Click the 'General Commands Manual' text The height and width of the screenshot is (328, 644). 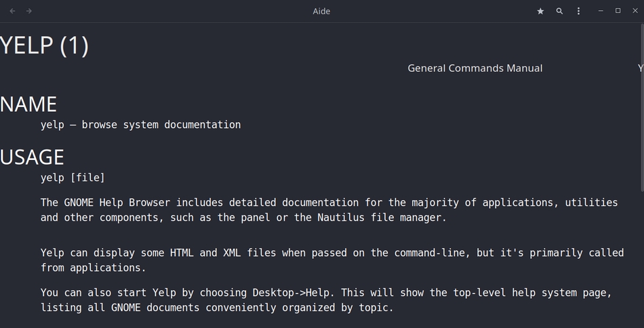coord(475,68)
